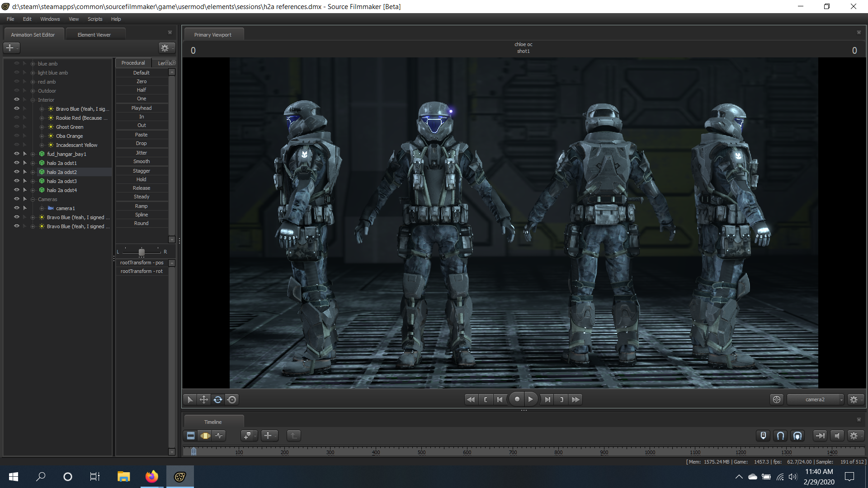Select the rotate manipulator tool

tap(218, 399)
